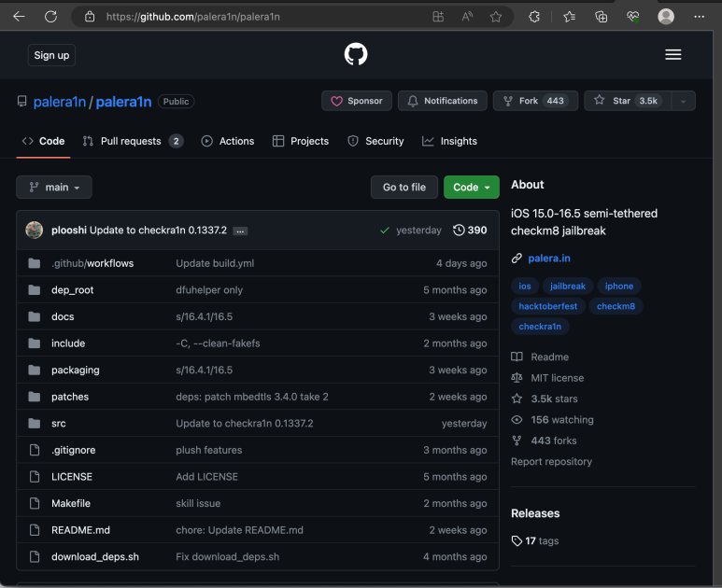Open the docs folder
Screen dimensions: 722x588
63,316
